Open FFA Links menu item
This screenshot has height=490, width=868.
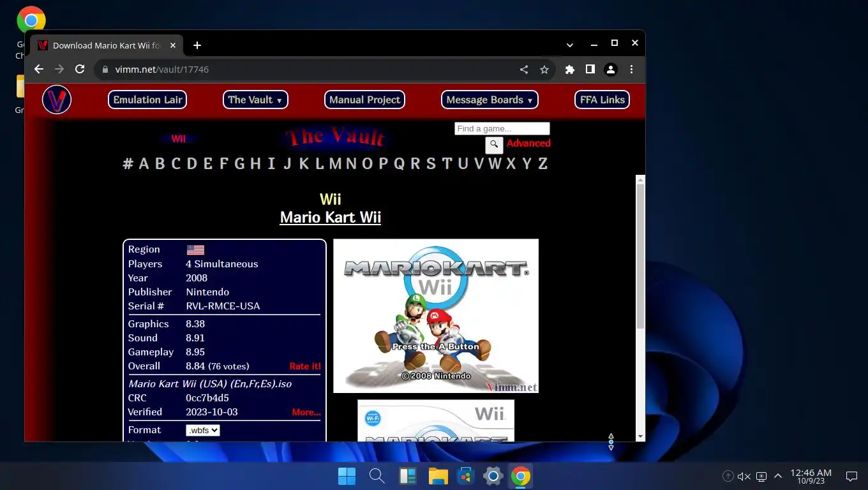[x=602, y=100]
